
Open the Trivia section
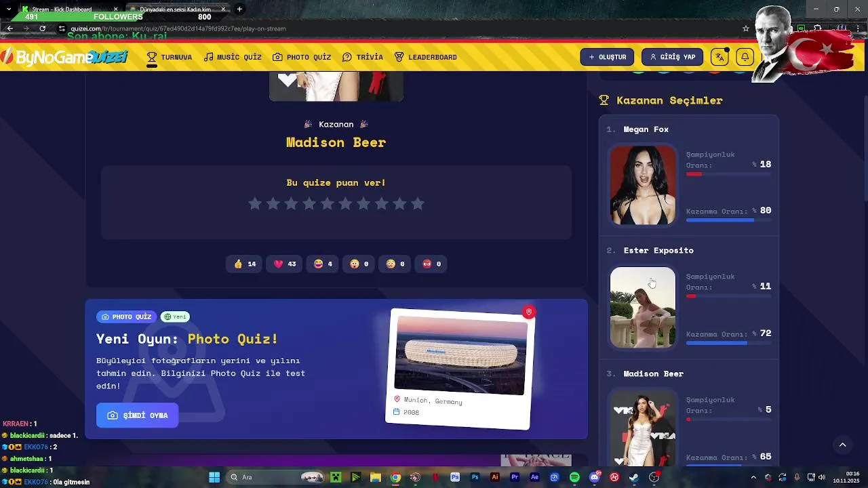coord(363,57)
